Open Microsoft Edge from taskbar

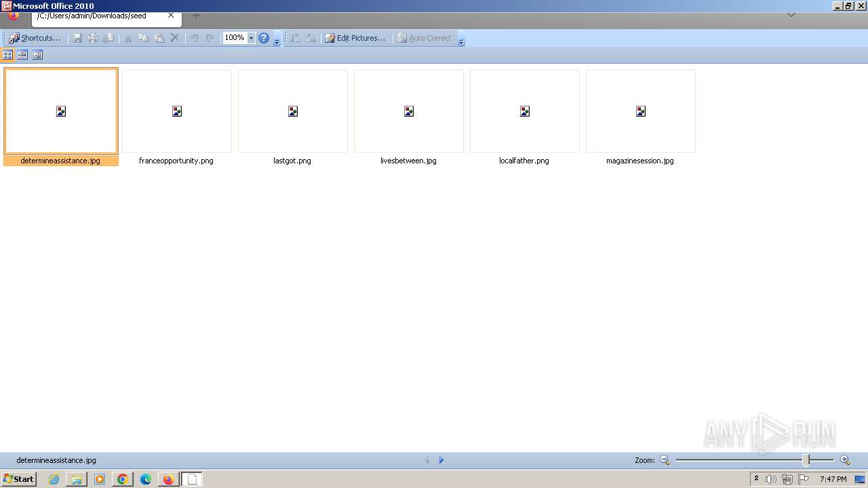pyautogui.click(x=146, y=479)
